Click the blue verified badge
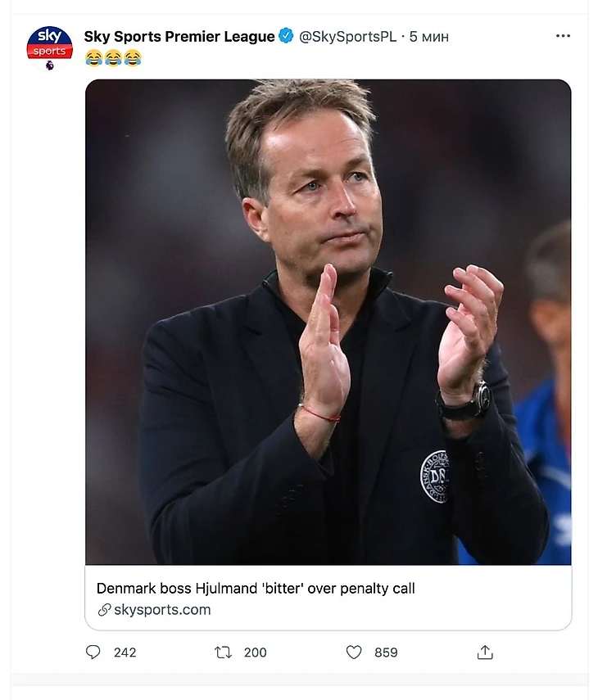The width and height of the screenshot is (598, 700). [286, 36]
